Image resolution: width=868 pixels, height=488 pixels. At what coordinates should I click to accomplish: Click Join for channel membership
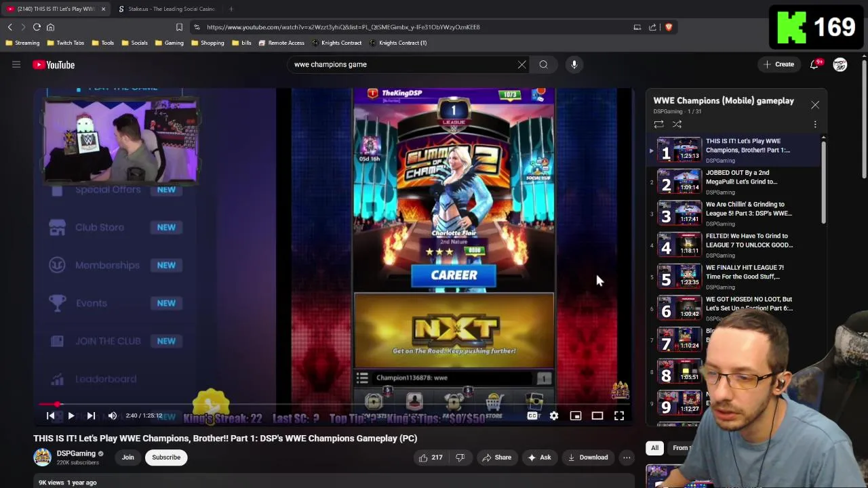127,457
